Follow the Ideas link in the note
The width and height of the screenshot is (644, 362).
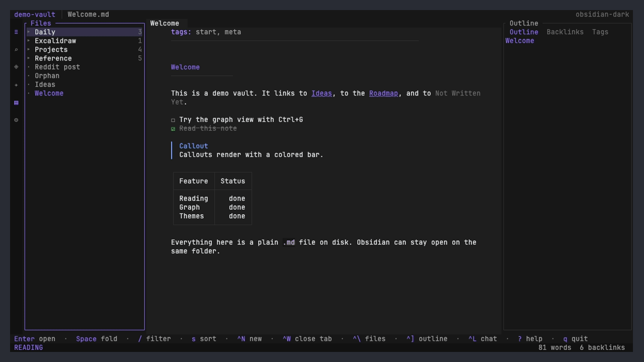tap(321, 93)
